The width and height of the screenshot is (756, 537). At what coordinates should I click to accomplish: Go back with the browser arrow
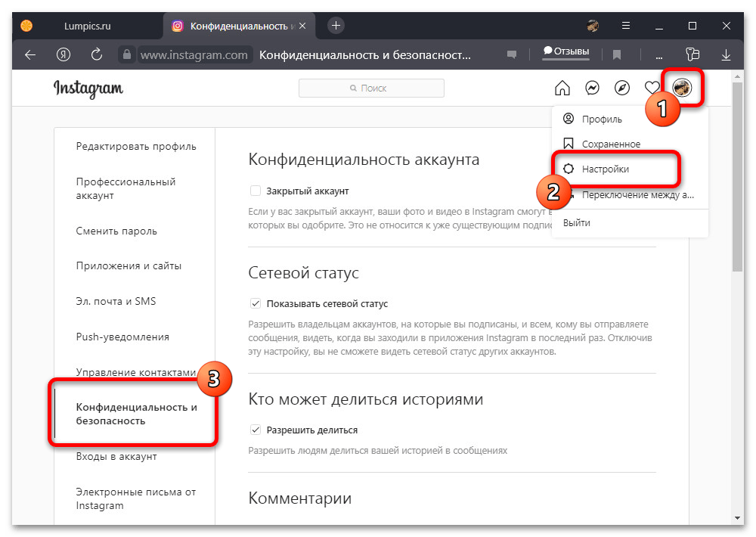coord(30,55)
